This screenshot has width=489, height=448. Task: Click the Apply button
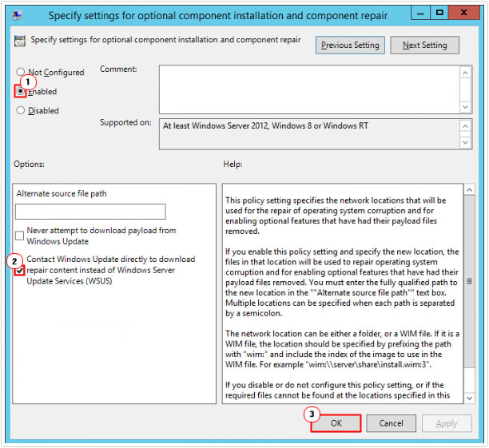(447, 423)
